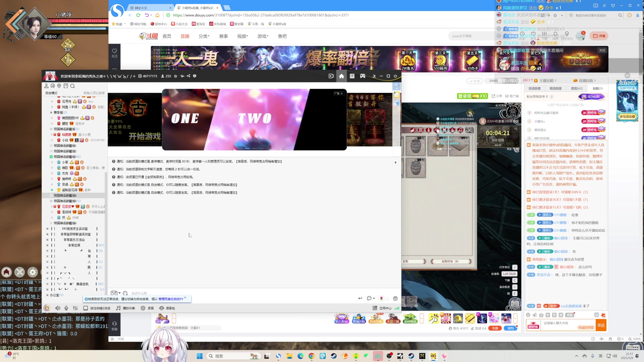Screen dimensions: 644x362
Task: Open the 应用中心 app center
Action: tap(382, 308)
